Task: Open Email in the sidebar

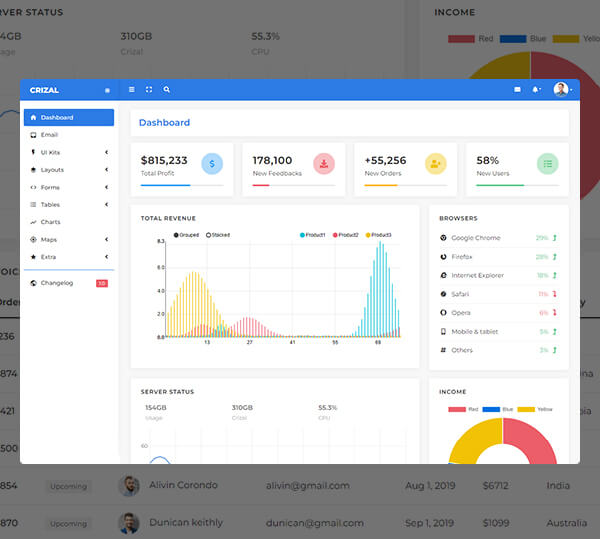Action: click(69, 135)
